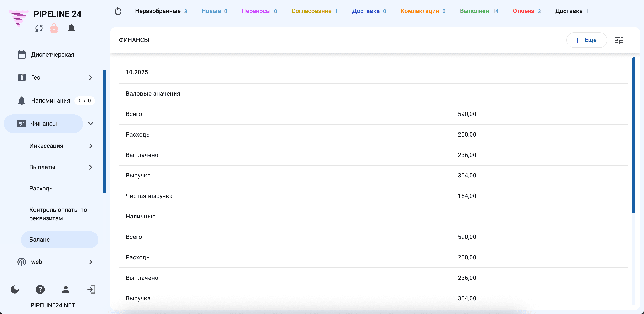The height and width of the screenshot is (314, 644).
Task: Collapse the Финансы section chevron
Action: click(91, 124)
